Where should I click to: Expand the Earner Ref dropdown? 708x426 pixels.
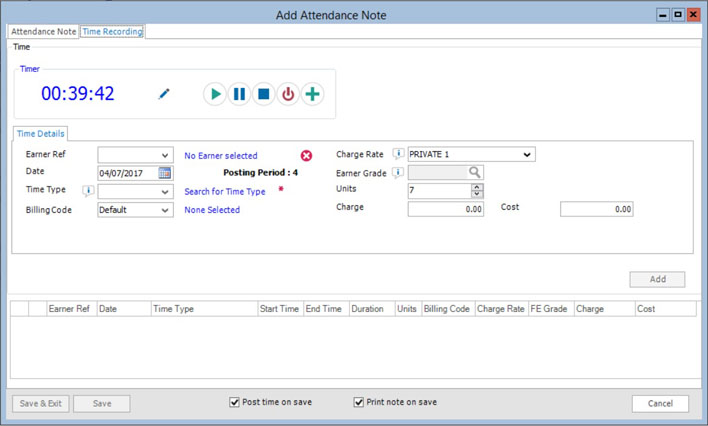pyautogui.click(x=165, y=156)
